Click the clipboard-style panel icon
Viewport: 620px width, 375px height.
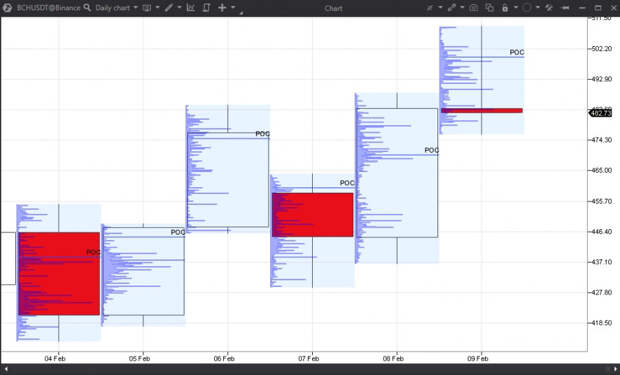click(206, 8)
